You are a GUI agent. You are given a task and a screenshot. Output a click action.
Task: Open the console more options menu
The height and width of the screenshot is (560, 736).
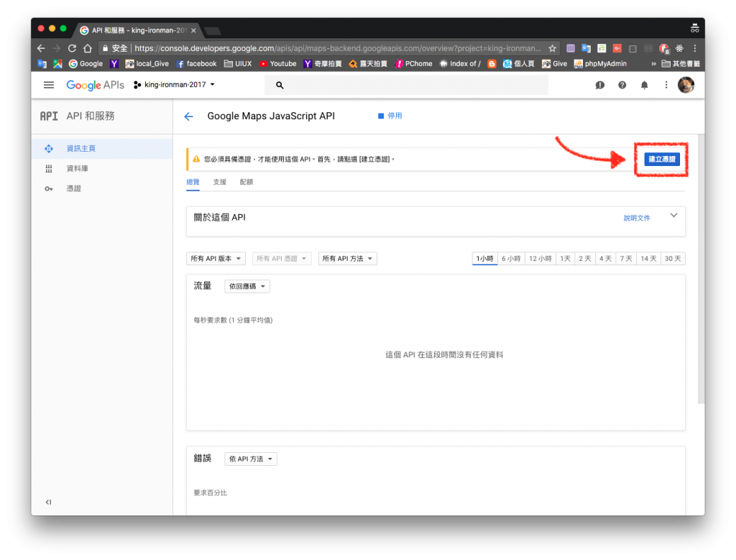666,85
